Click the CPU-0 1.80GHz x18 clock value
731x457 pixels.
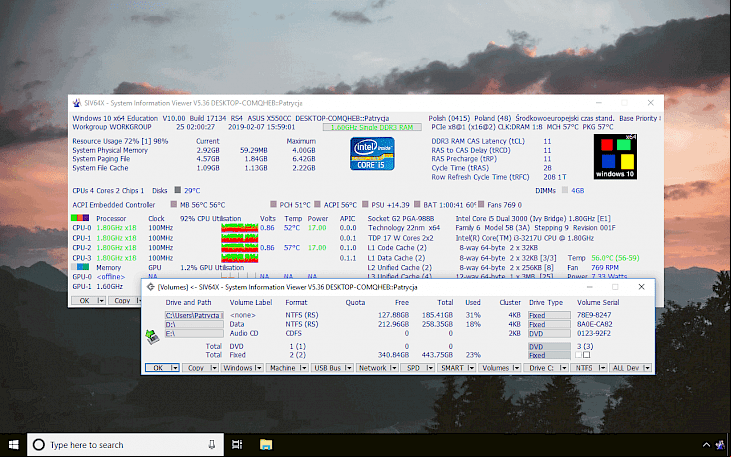[x=117, y=228]
